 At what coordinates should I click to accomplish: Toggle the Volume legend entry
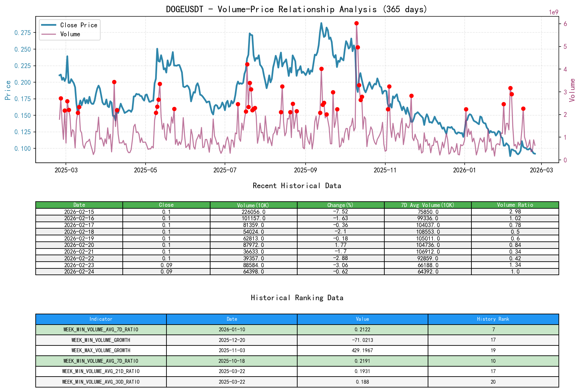click(70, 34)
